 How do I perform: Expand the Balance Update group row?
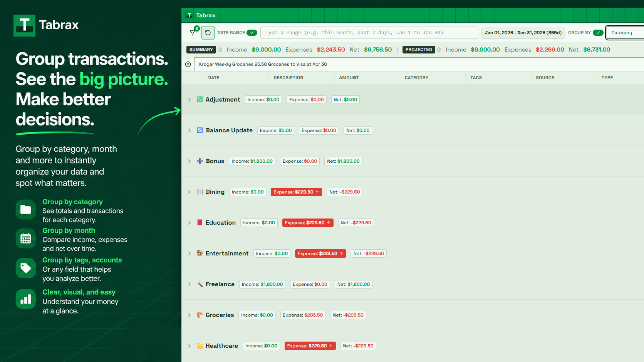pyautogui.click(x=190, y=130)
